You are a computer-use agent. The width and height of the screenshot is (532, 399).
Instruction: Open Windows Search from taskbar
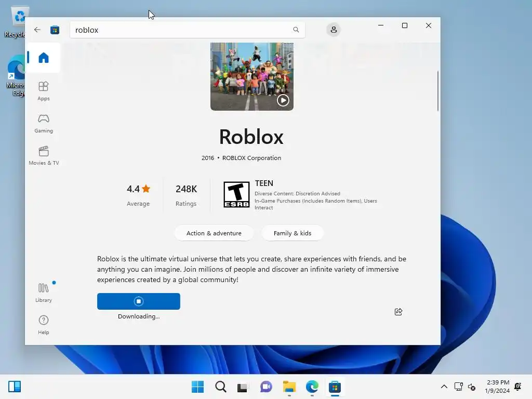(x=220, y=387)
